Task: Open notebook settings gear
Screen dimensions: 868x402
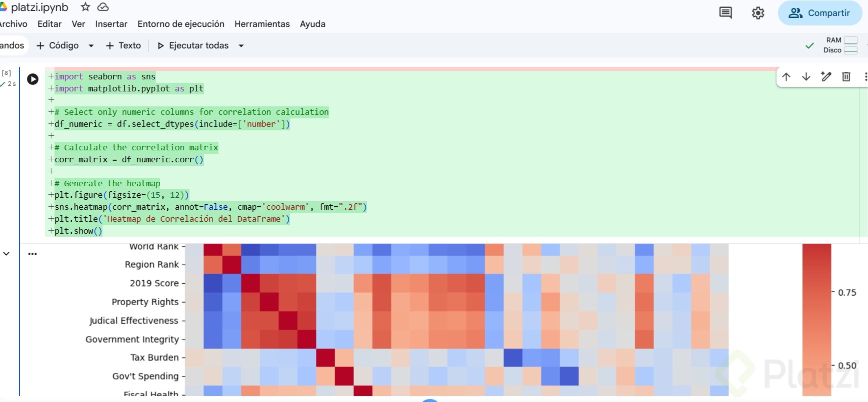Action: click(758, 13)
